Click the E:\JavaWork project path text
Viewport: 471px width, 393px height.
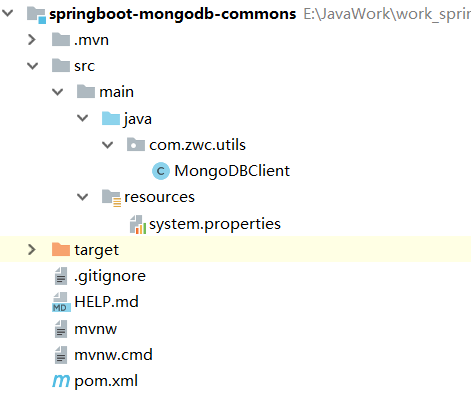point(387,14)
